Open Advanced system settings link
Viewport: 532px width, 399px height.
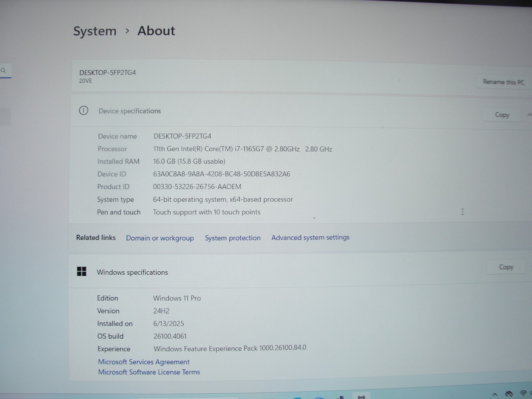coord(311,237)
